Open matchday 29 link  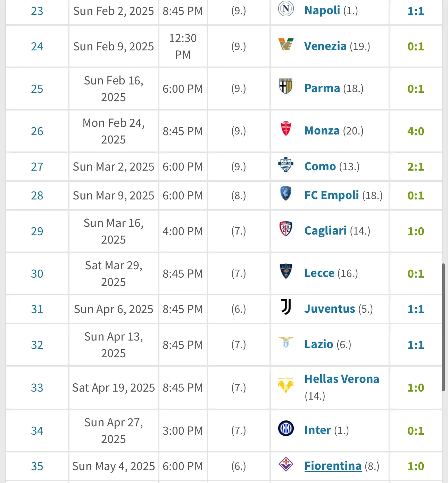(x=37, y=231)
